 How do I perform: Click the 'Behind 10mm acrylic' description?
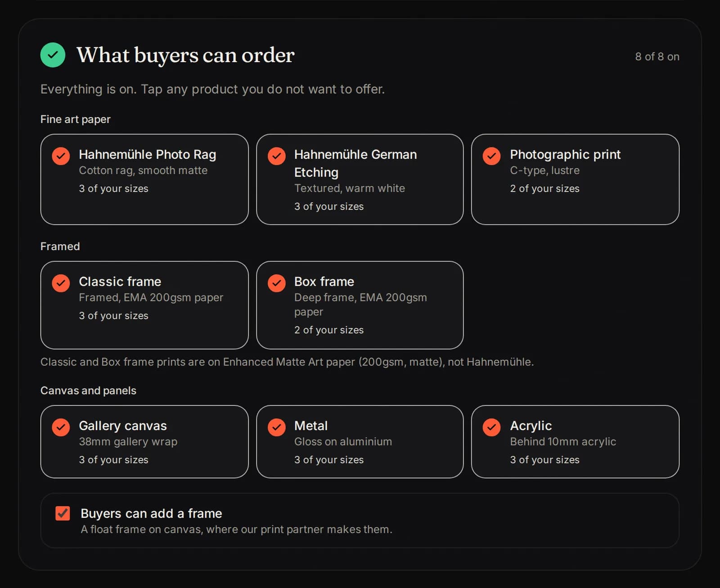[x=563, y=442]
